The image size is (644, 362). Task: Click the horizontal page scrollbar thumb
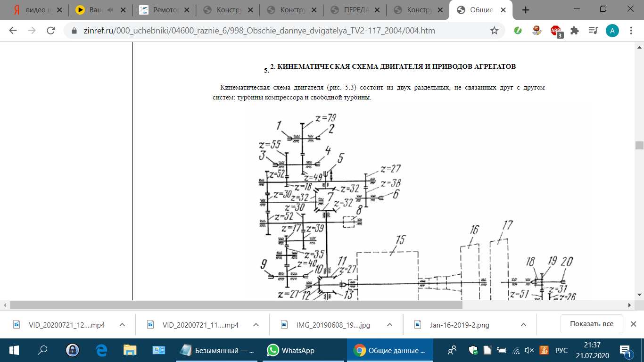coord(236,305)
